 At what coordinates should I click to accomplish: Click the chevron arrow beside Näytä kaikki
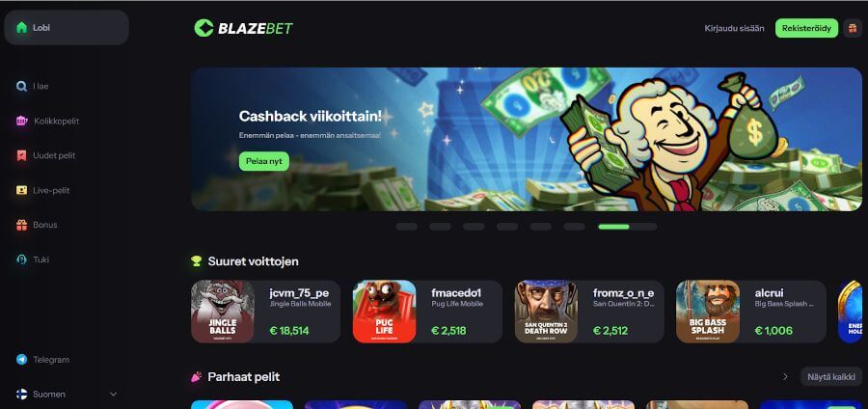point(785,377)
